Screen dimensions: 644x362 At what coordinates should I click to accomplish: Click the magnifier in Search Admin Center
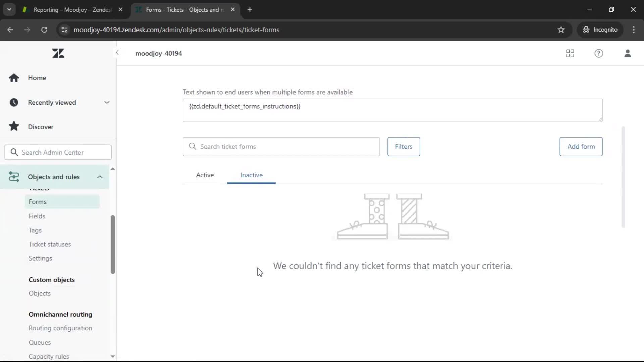pos(14,152)
